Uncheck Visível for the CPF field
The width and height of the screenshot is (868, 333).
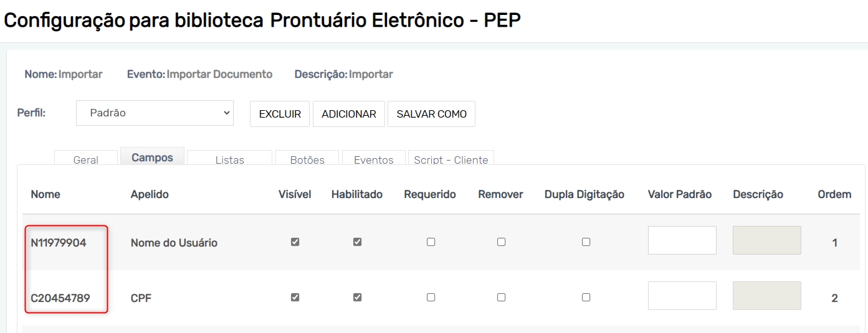pos(295,298)
